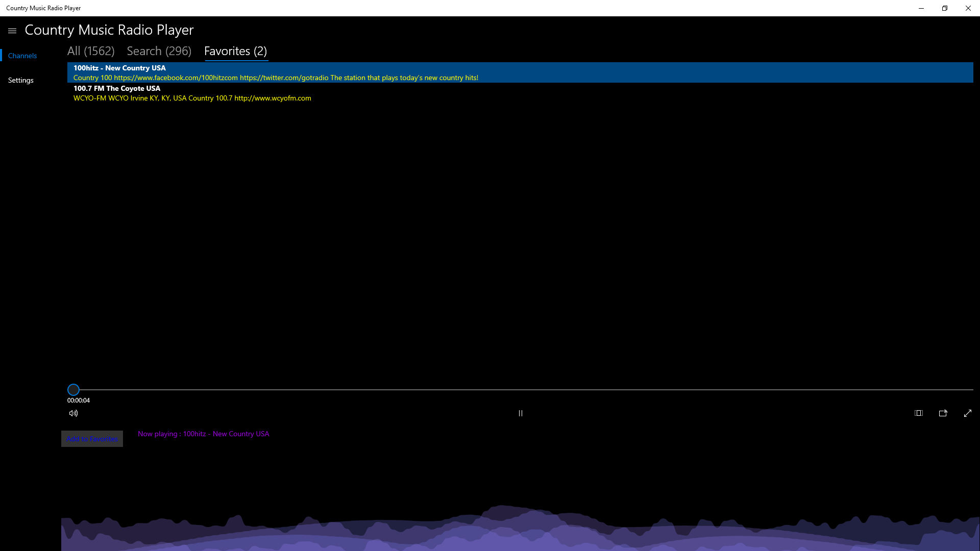Enter full screen with the arrows icon
This screenshot has width=980, height=551.
(x=968, y=413)
